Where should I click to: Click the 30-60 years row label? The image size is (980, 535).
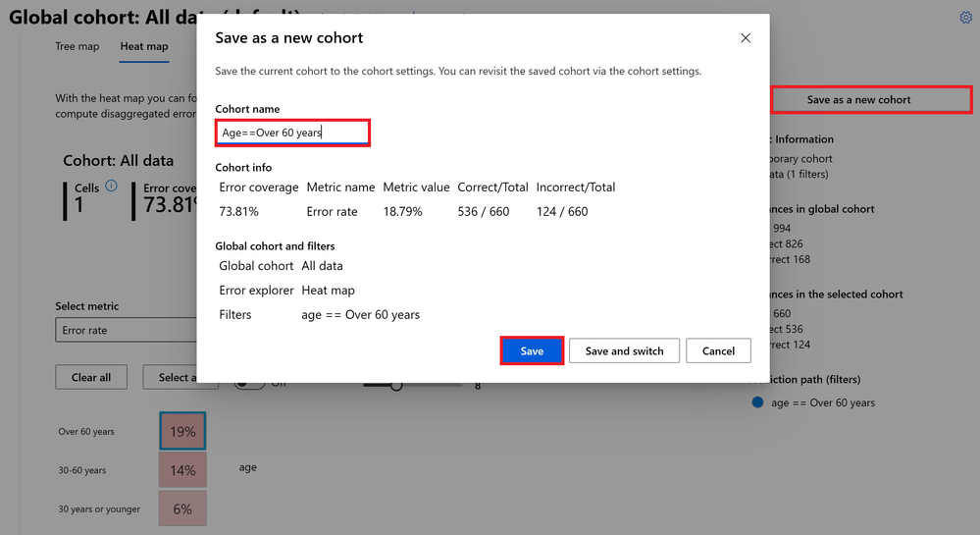click(x=81, y=470)
